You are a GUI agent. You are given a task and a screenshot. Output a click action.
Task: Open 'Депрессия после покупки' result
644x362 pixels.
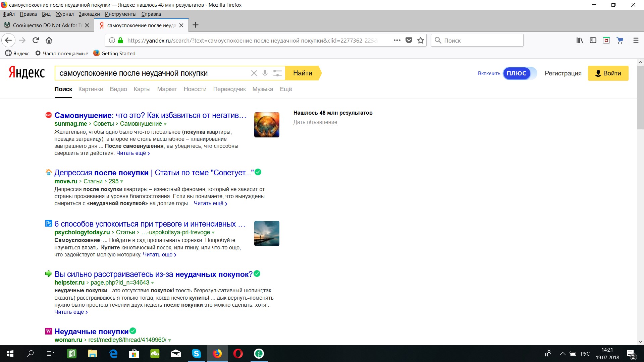click(154, 173)
